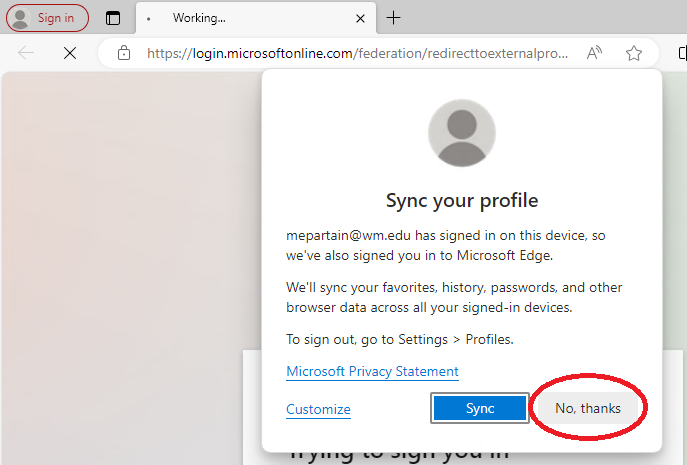Open a new tab with plus icon

(394, 18)
